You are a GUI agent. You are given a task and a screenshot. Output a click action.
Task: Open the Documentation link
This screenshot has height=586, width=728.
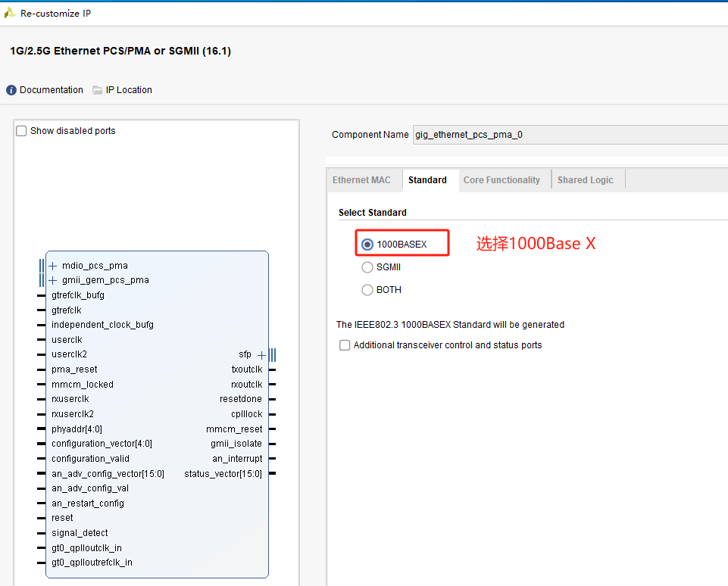click(x=52, y=90)
